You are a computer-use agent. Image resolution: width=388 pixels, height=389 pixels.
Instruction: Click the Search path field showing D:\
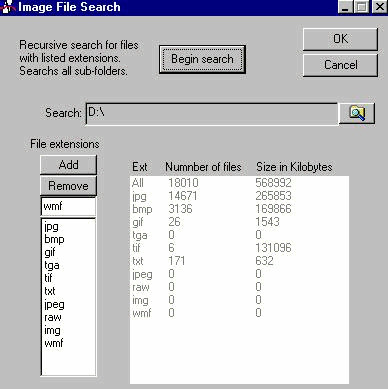click(x=212, y=114)
